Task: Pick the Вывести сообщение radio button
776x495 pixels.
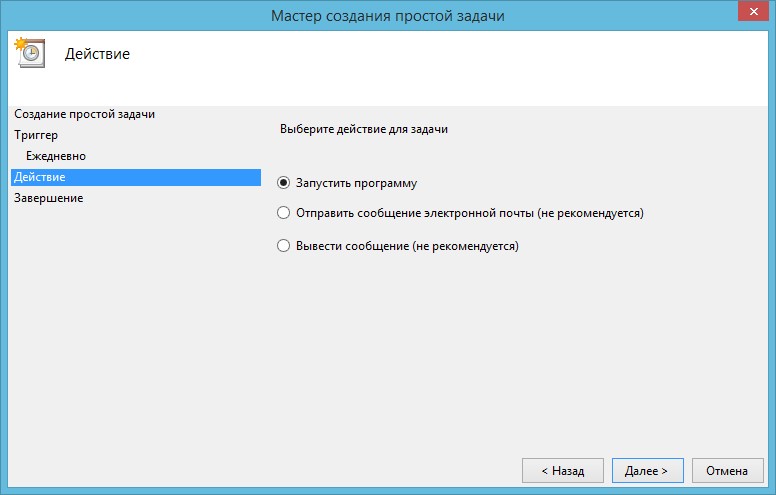Action: coord(283,245)
